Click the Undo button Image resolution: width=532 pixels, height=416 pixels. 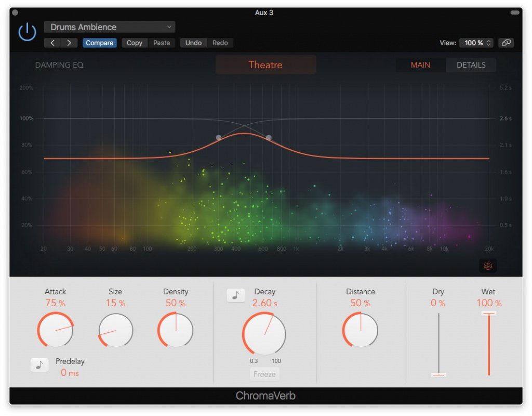click(x=193, y=43)
